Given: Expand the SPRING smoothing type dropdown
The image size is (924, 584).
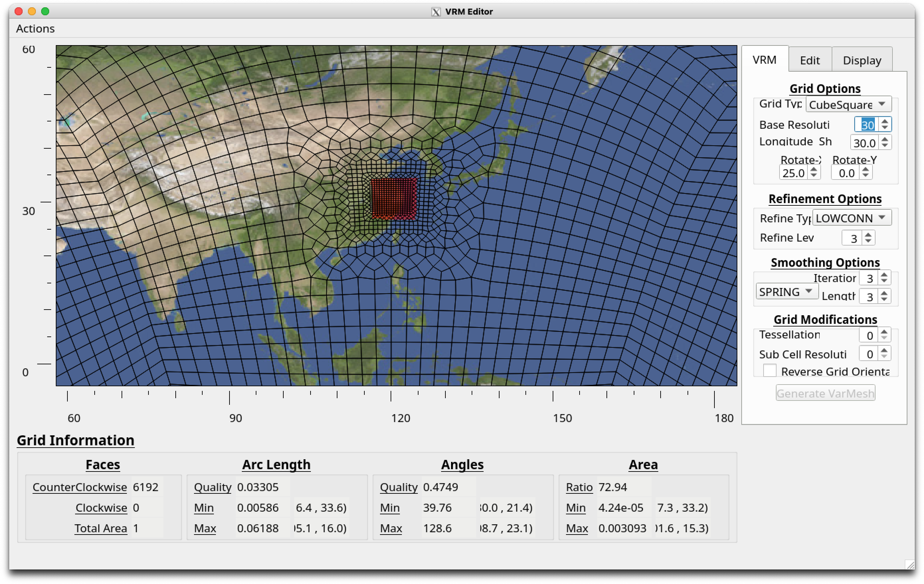Looking at the screenshot, I should point(786,291).
